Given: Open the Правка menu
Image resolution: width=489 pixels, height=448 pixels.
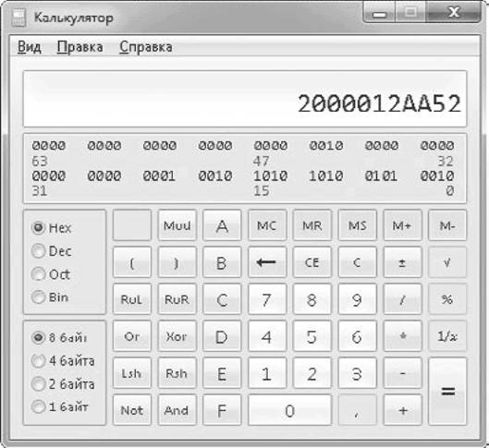Looking at the screenshot, I should 79,47.
